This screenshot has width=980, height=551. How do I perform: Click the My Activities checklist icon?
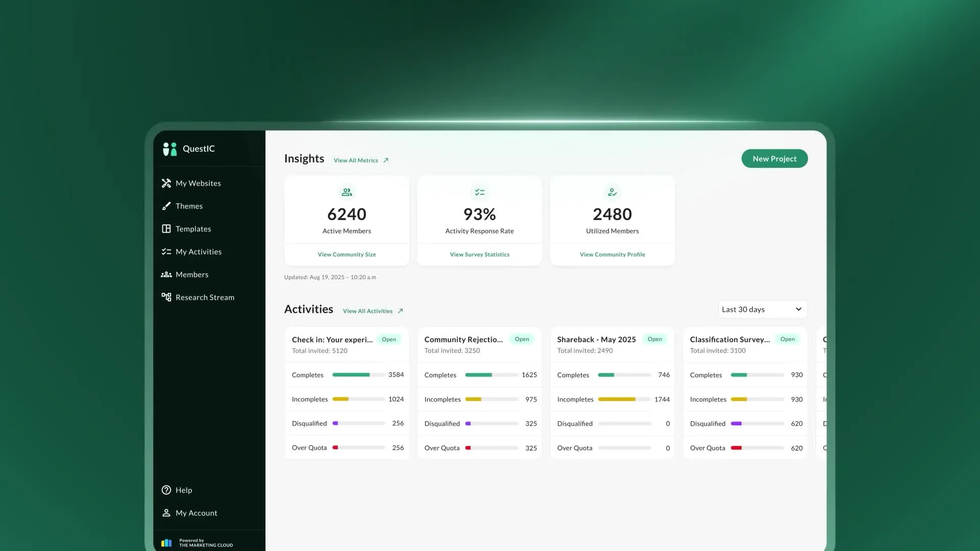tap(166, 252)
